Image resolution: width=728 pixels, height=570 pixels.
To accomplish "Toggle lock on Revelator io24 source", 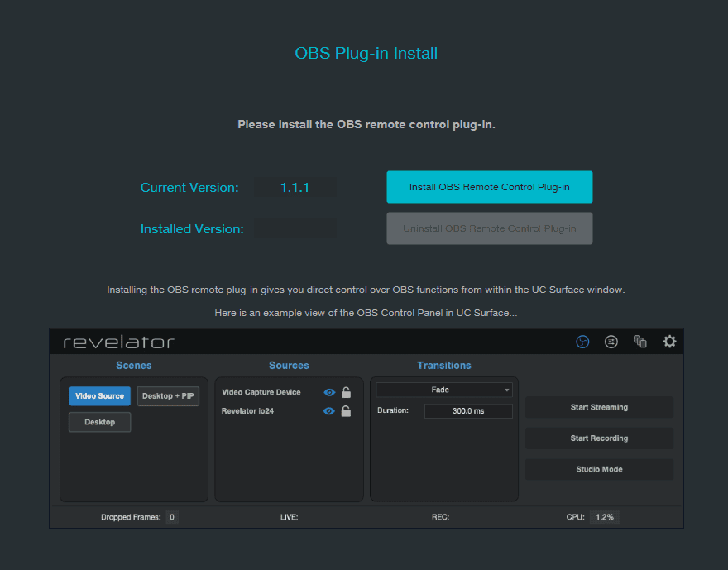I will point(346,411).
